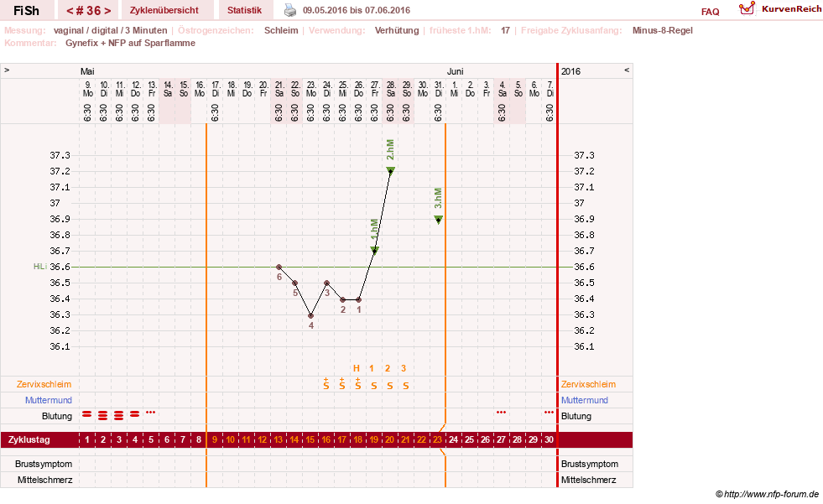Click the right-side Zervixschleim label
823x504 pixels.
coord(588,384)
